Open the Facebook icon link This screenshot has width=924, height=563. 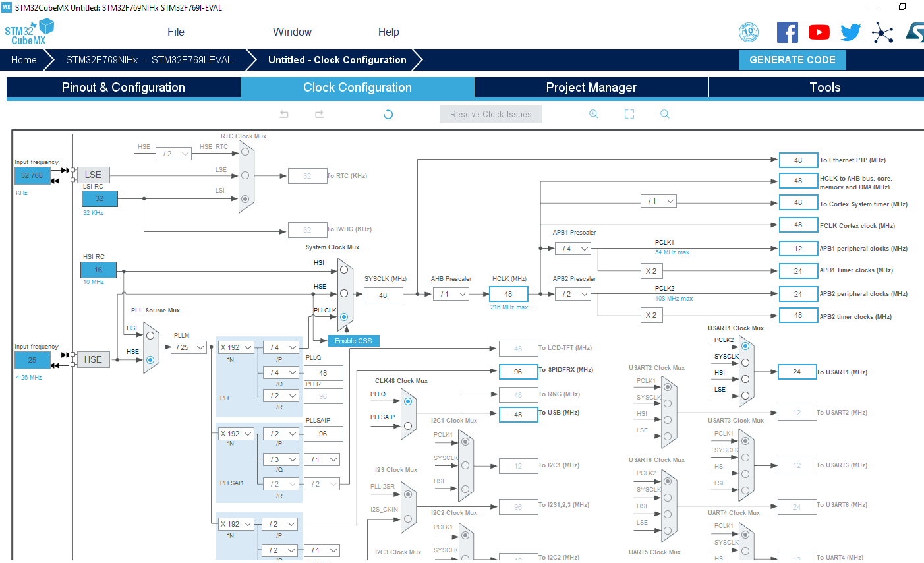coord(787,32)
